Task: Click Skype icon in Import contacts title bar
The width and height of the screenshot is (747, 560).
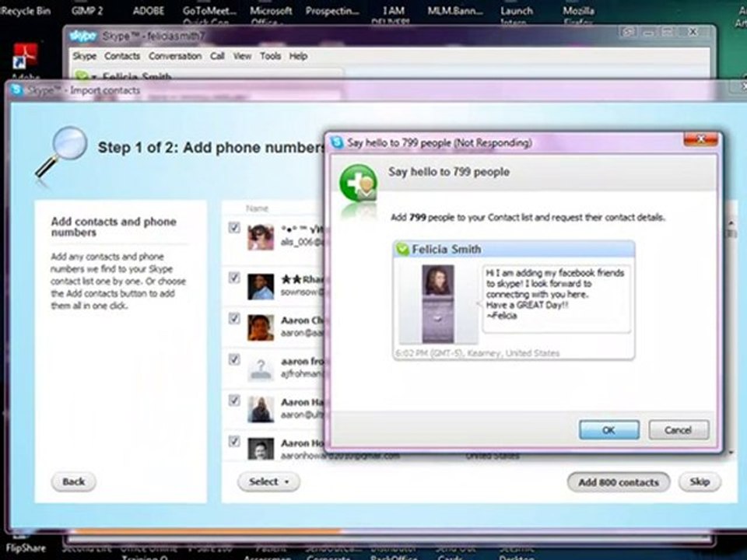Action: (x=17, y=90)
